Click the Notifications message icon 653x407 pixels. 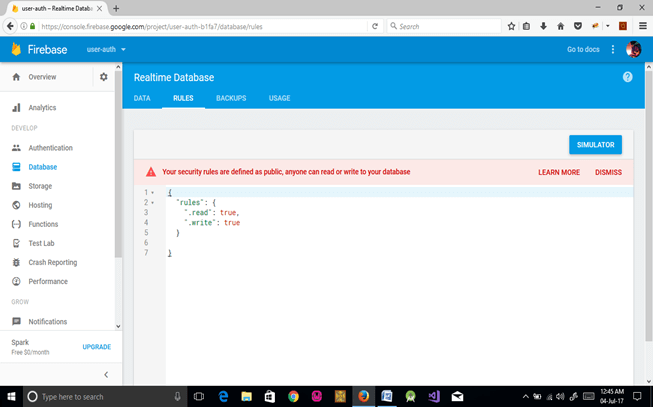tap(16, 321)
